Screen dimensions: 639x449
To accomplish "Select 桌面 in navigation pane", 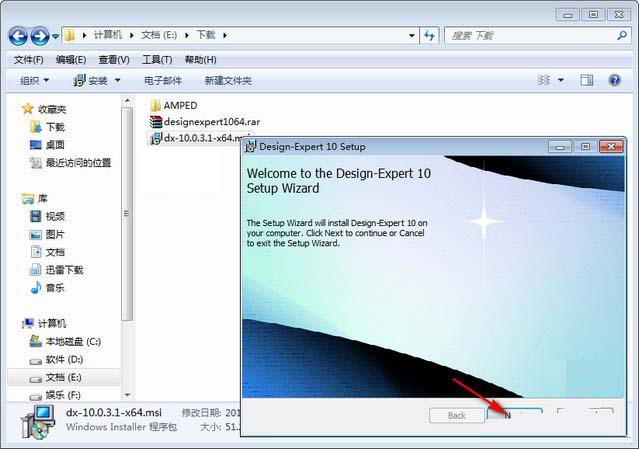I will coord(55,145).
